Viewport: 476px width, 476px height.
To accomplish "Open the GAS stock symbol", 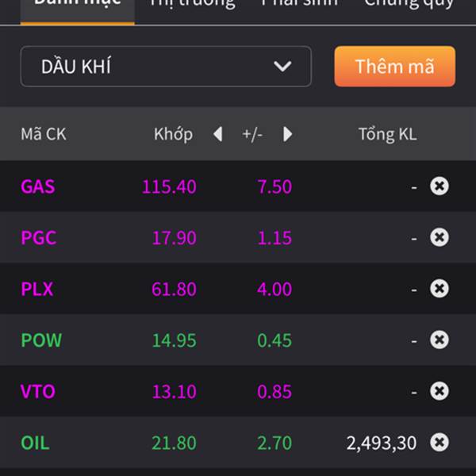I will [37, 186].
